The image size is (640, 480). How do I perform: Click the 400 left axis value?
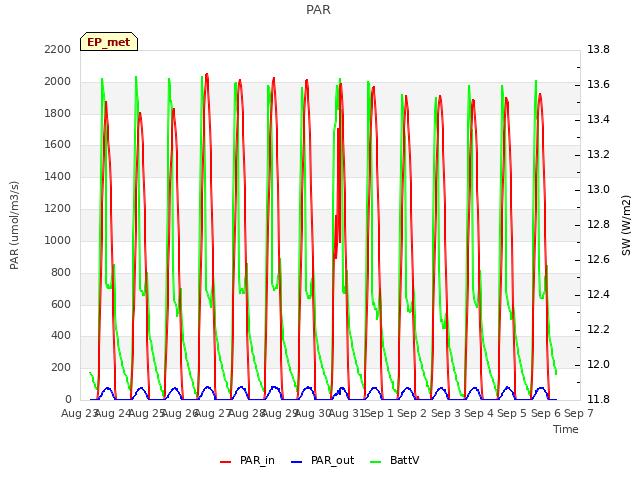(61, 336)
